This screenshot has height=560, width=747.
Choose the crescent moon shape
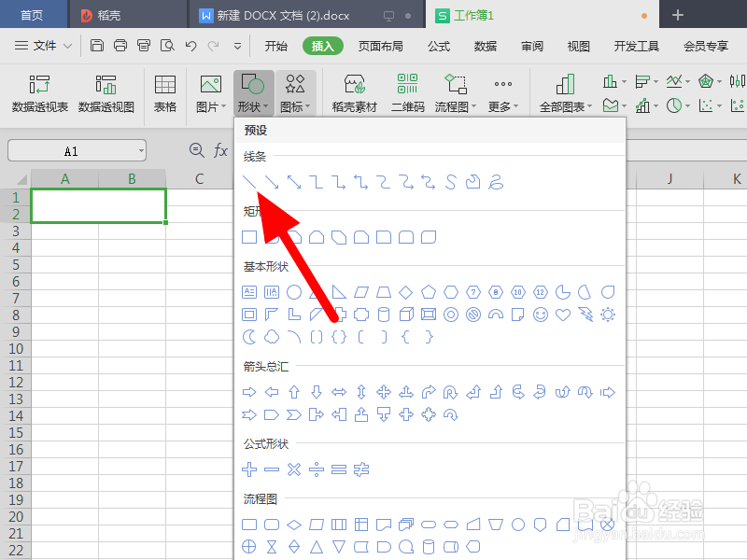coord(249,337)
